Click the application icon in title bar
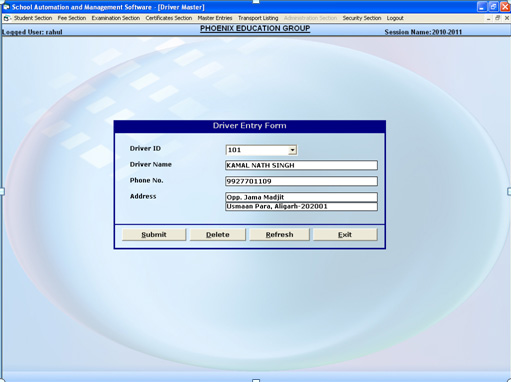Viewport: 511px width, 382px height. click(6, 7)
